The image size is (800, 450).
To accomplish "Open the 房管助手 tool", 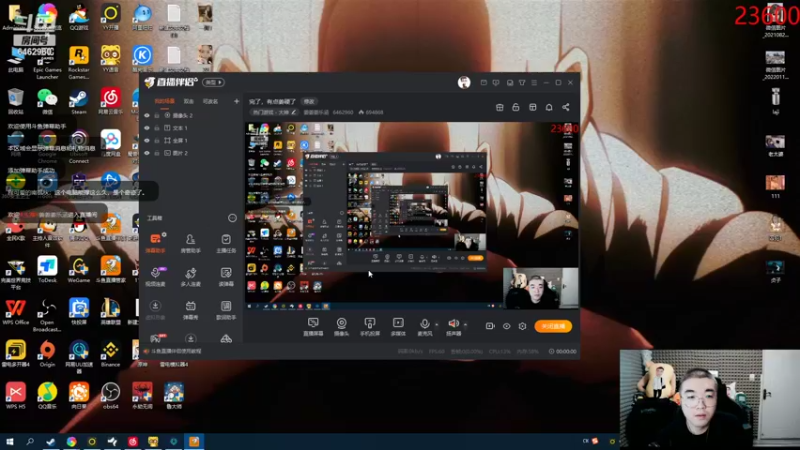I will click(x=190, y=243).
